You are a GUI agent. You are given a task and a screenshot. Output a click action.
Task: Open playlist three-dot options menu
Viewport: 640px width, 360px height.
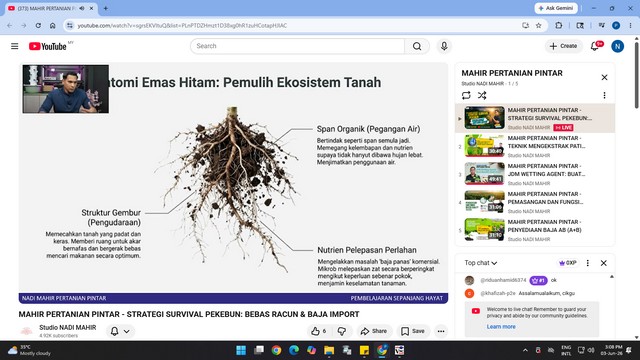click(x=604, y=96)
